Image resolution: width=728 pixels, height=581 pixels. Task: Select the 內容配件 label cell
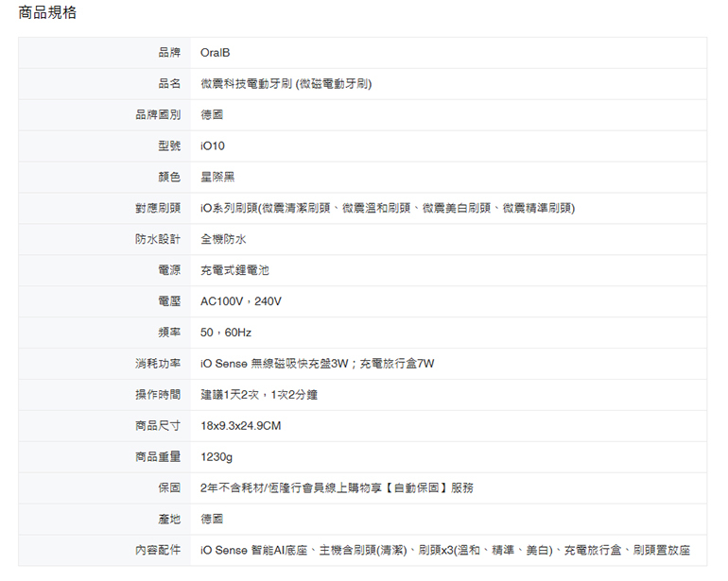coord(104,551)
